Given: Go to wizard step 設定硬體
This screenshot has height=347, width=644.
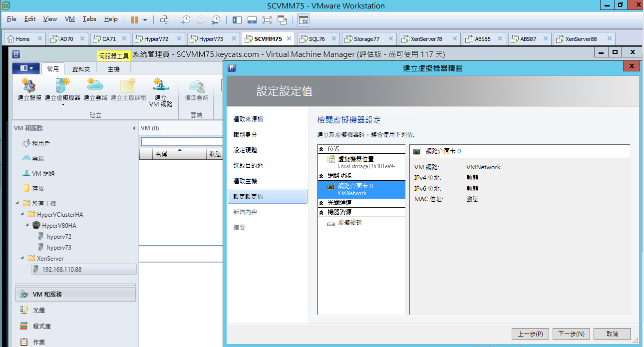Looking at the screenshot, I should pos(245,150).
